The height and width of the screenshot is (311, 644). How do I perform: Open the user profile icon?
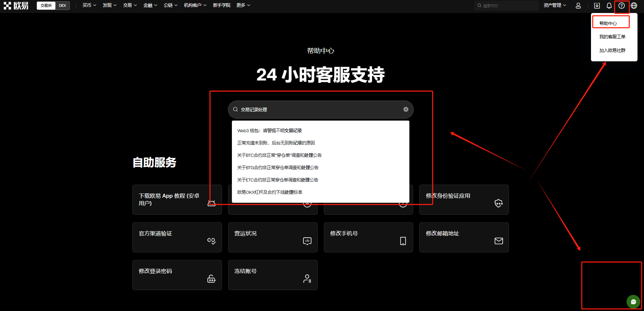click(578, 5)
